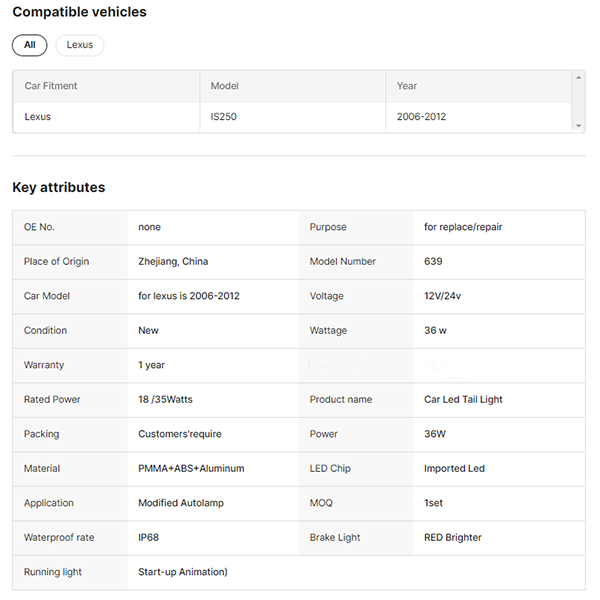Click the "Model" column header
This screenshot has width=600, height=600.
tap(225, 86)
